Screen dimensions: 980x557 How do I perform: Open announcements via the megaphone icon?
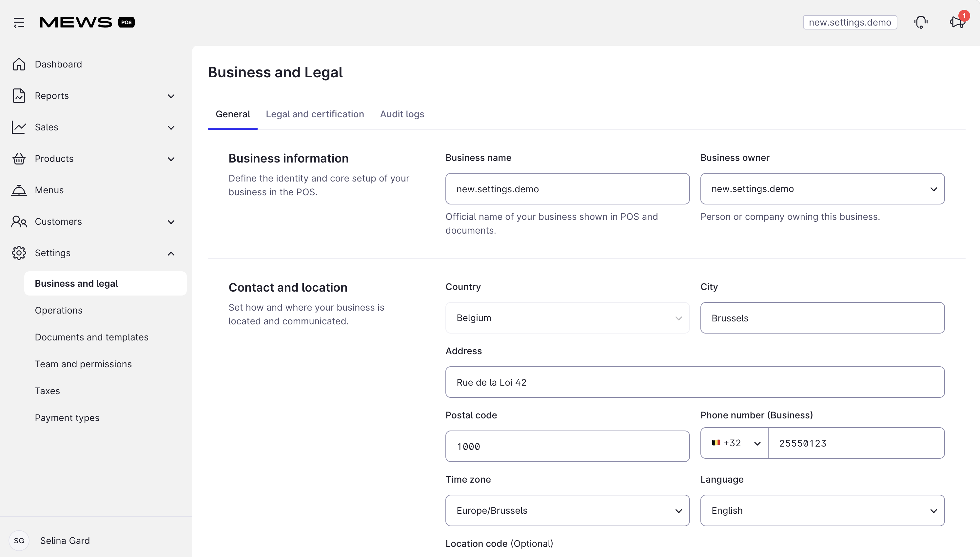[957, 22]
